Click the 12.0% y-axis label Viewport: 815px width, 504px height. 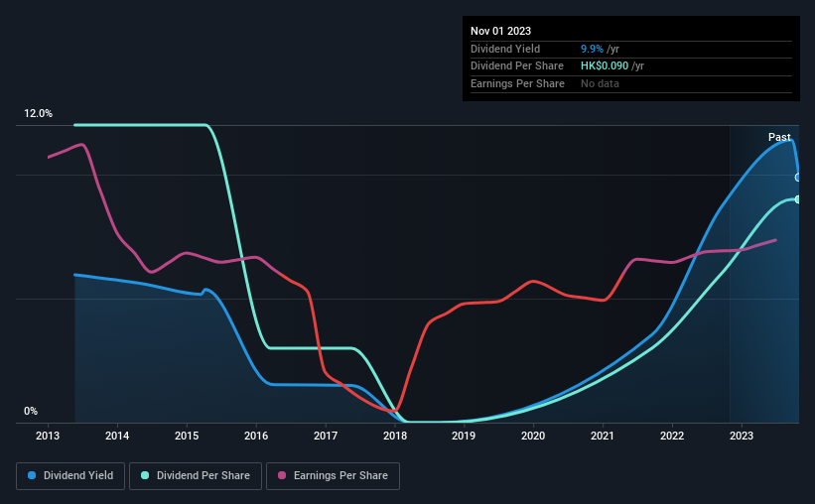(38, 114)
